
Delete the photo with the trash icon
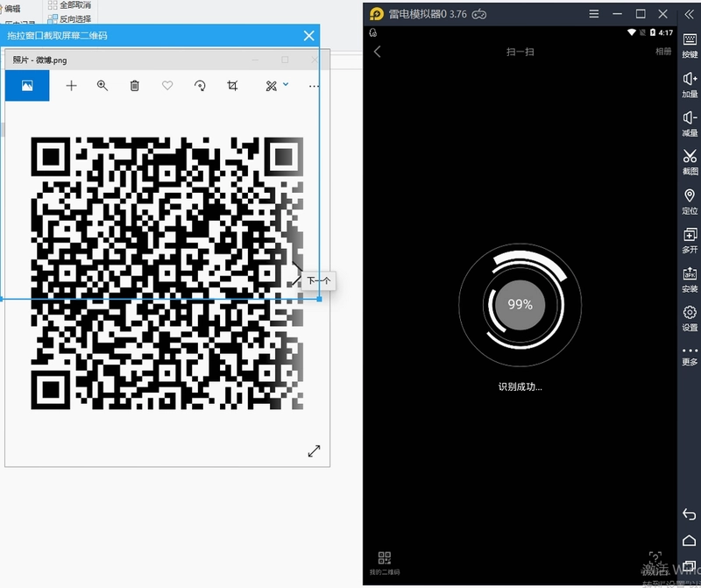[135, 86]
